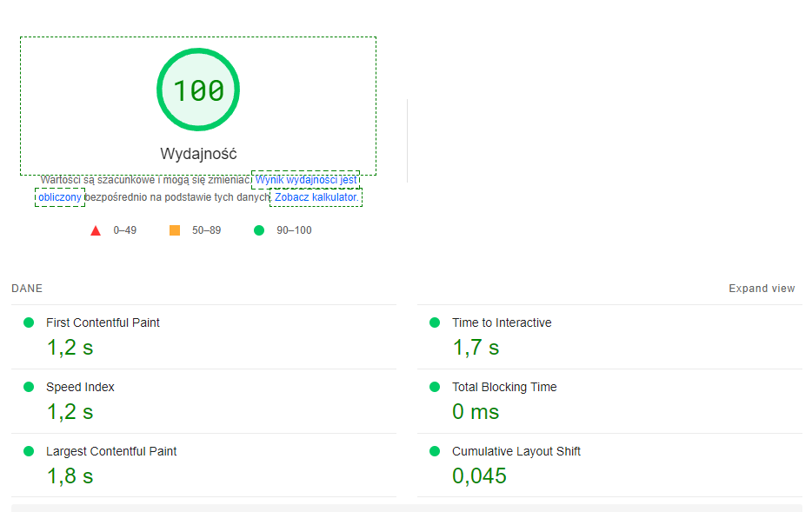This screenshot has width=812, height=512.
Task: Click the Wydajność category label under gauge
Action: pos(198,154)
